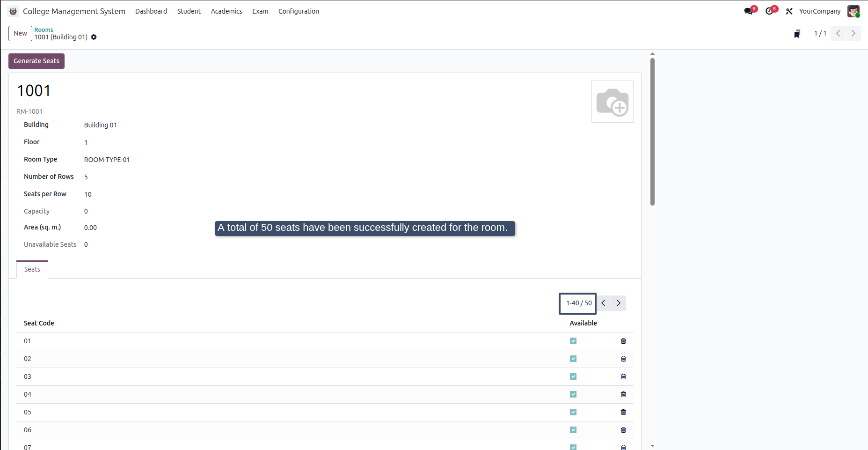
Task: Go to Rooms breadcrumb link
Action: 44,30
